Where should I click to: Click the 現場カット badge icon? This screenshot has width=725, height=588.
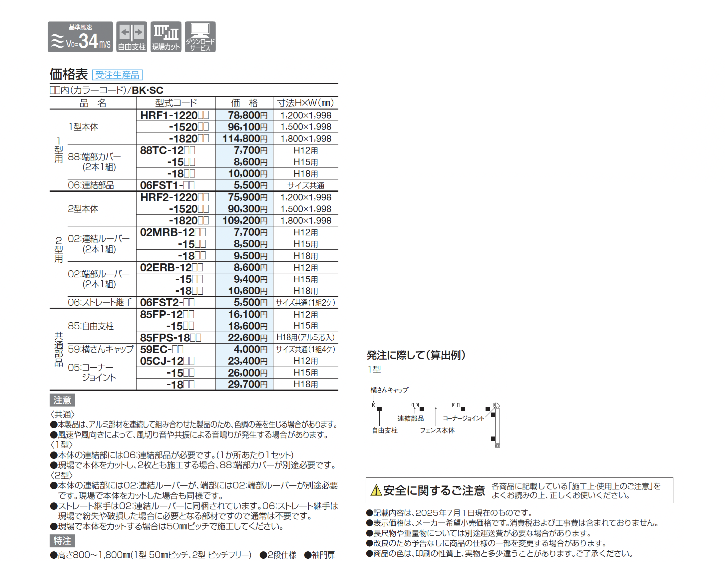[166, 37]
